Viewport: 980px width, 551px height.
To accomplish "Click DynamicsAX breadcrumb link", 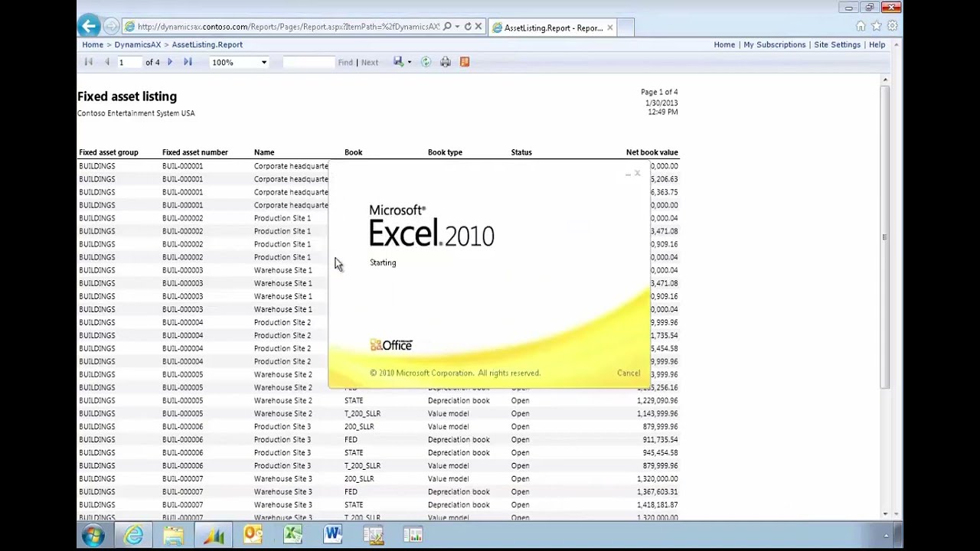I will pyautogui.click(x=138, y=44).
